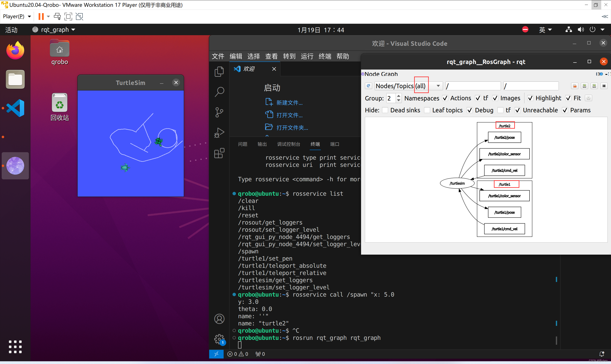Click 打开文件夹... link on welcome page
611x364 pixels.
click(x=292, y=128)
